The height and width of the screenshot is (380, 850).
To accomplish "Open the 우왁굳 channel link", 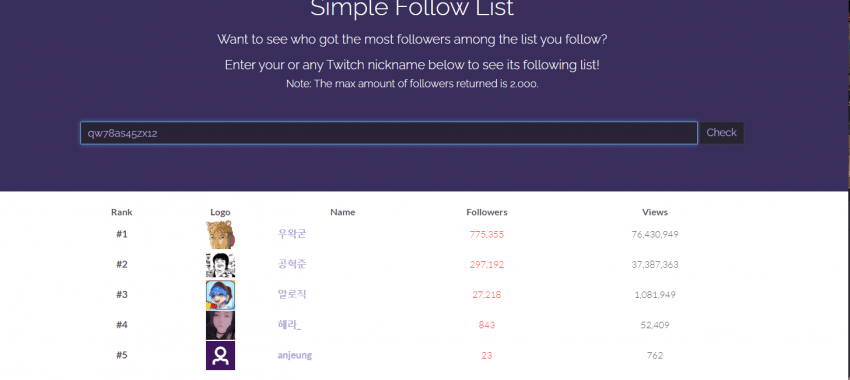I will click(x=292, y=234).
